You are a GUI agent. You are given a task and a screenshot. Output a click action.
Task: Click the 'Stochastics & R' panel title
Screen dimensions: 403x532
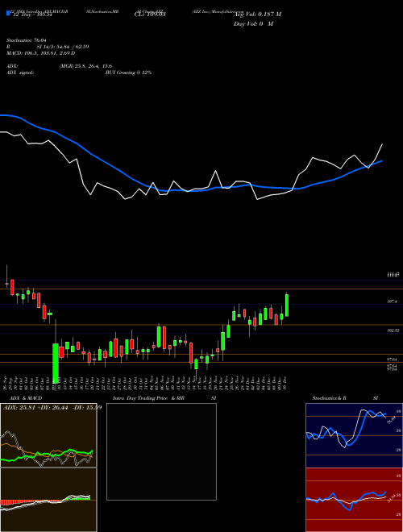330,398
